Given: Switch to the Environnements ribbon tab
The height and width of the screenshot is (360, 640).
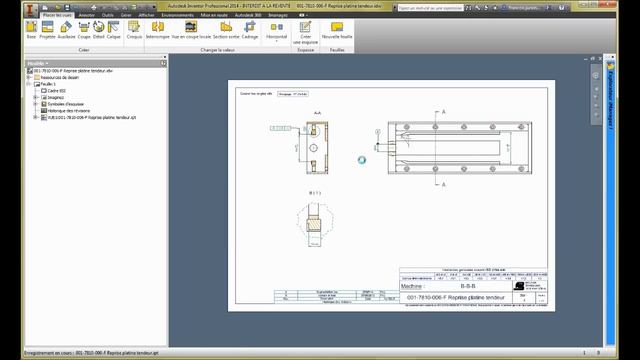Looking at the screenshot, I should pyautogui.click(x=177, y=15).
